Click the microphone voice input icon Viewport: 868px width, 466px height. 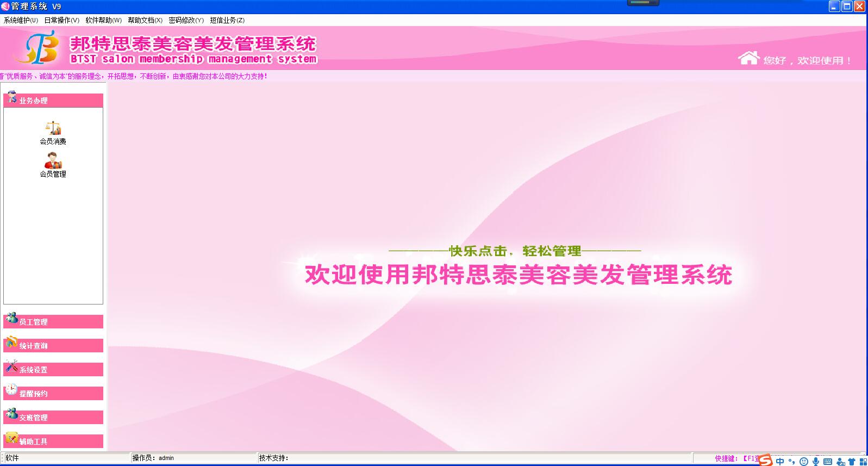coord(816,462)
